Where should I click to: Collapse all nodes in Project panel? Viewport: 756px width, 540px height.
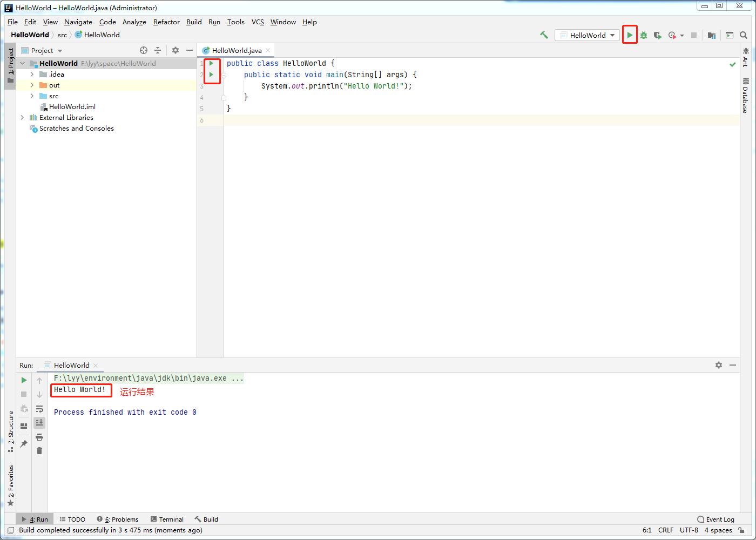[x=158, y=50]
